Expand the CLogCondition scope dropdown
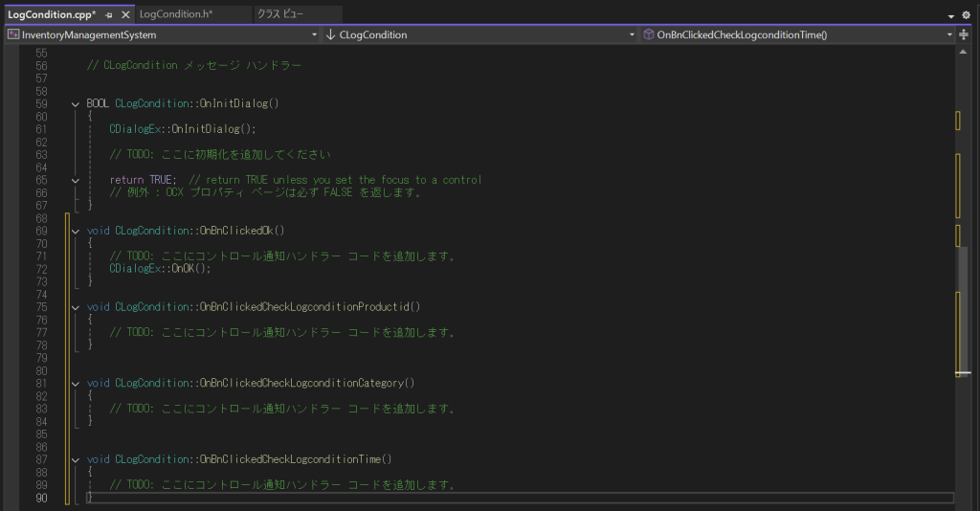The height and width of the screenshot is (511, 980). (x=632, y=34)
